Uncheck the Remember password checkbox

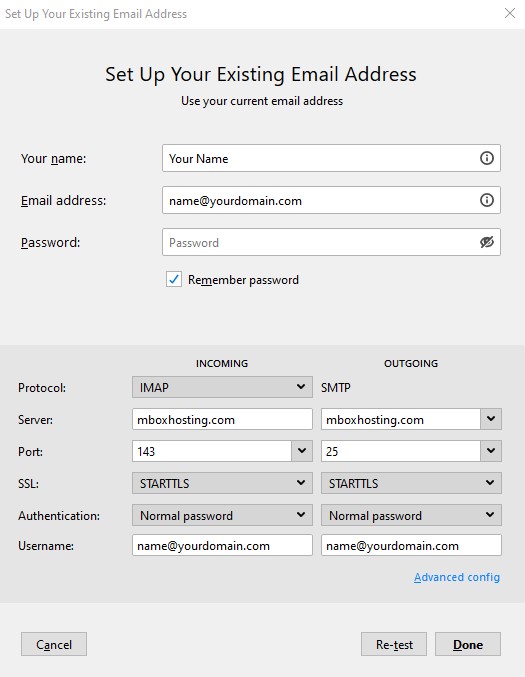(x=174, y=279)
